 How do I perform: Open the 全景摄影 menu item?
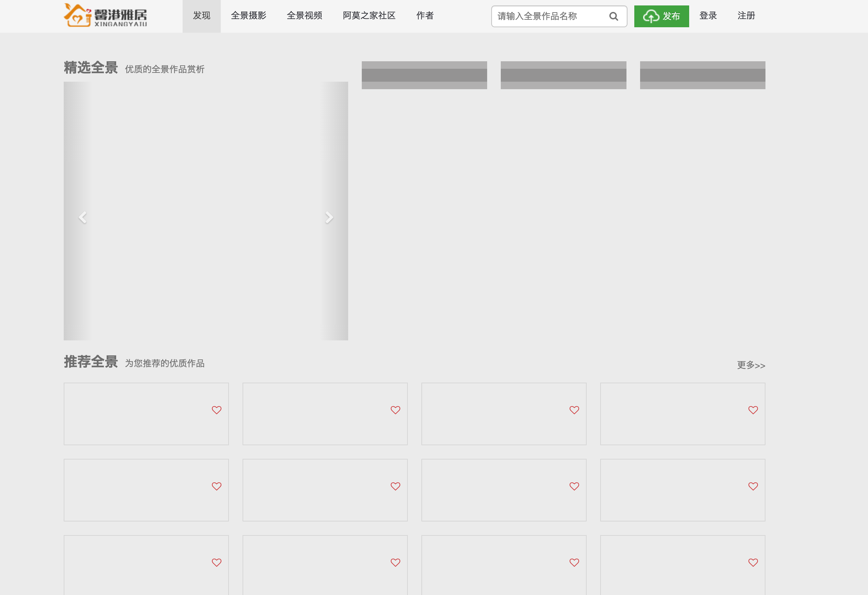(x=249, y=16)
